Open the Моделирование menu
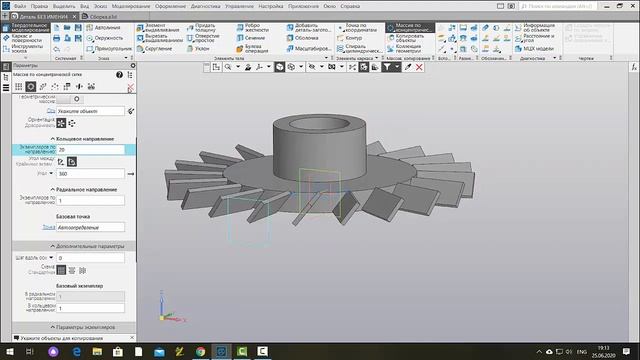This screenshot has height=360, width=640. (x=131, y=6)
